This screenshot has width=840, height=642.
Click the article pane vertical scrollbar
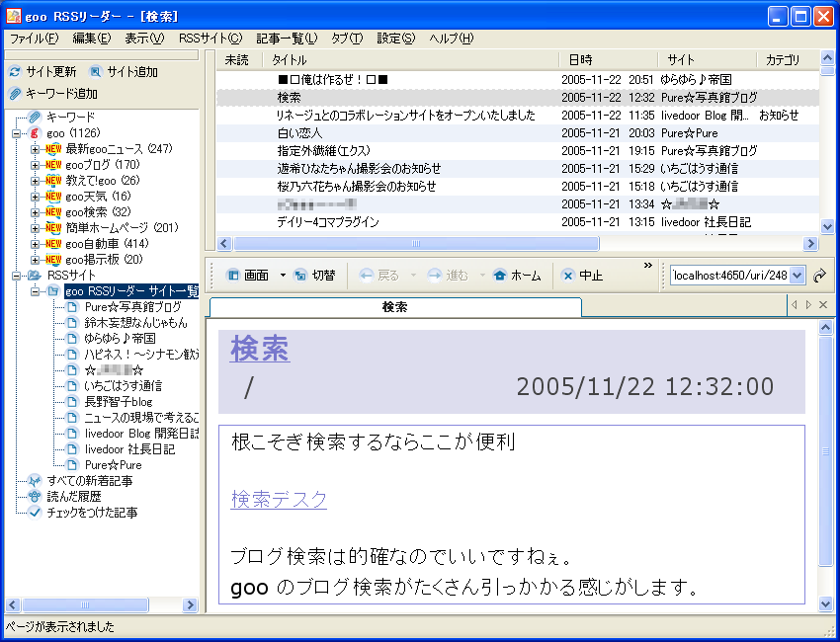(x=826, y=450)
